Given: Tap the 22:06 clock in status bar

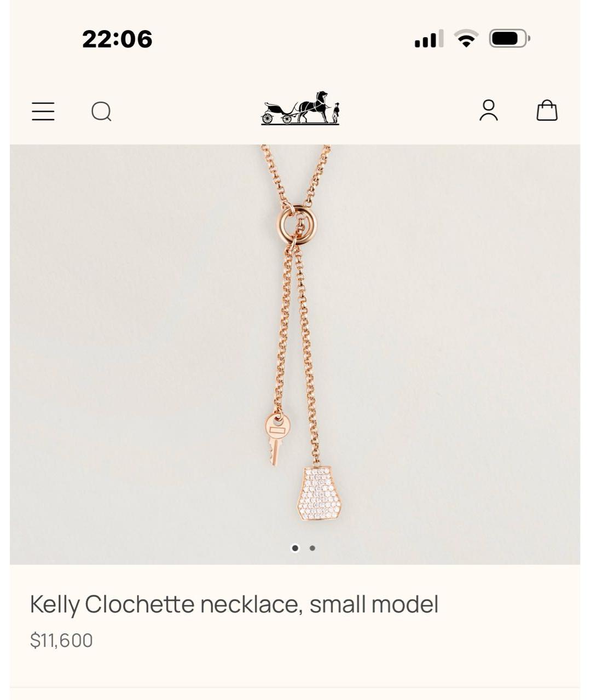Looking at the screenshot, I should (x=117, y=39).
